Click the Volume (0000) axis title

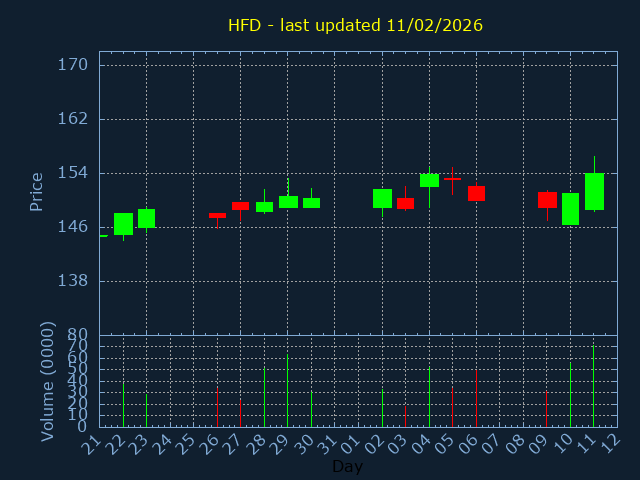click(x=47, y=381)
